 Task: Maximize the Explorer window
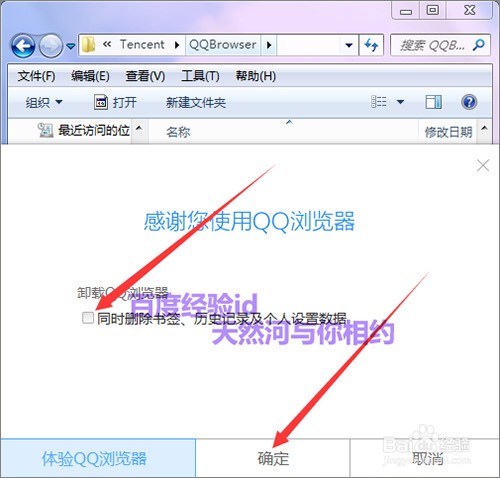433,11
